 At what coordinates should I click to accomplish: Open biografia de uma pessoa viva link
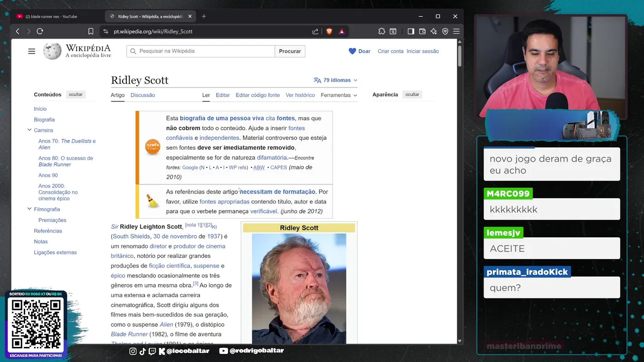coord(222,118)
